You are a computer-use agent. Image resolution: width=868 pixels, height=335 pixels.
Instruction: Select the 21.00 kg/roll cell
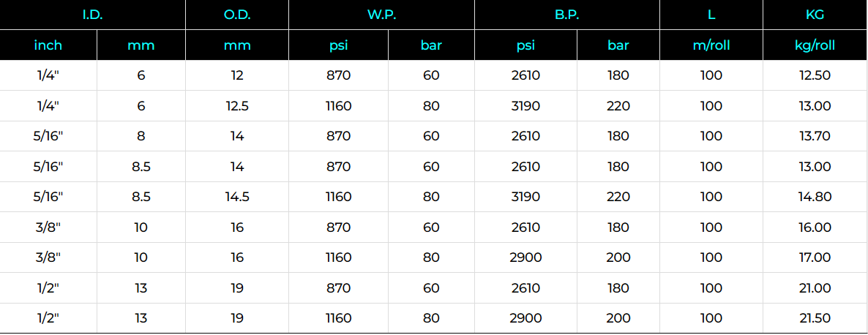click(x=815, y=287)
